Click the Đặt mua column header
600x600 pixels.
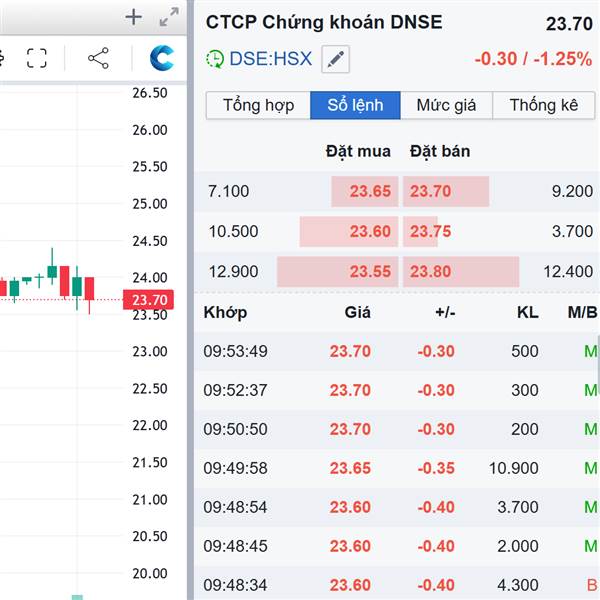[x=358, y=151]
